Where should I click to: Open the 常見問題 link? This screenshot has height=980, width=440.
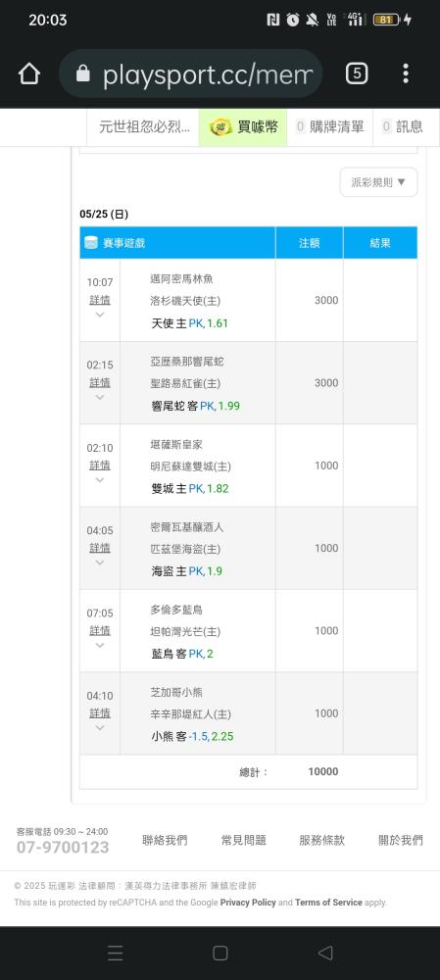(x=244, y=841)
